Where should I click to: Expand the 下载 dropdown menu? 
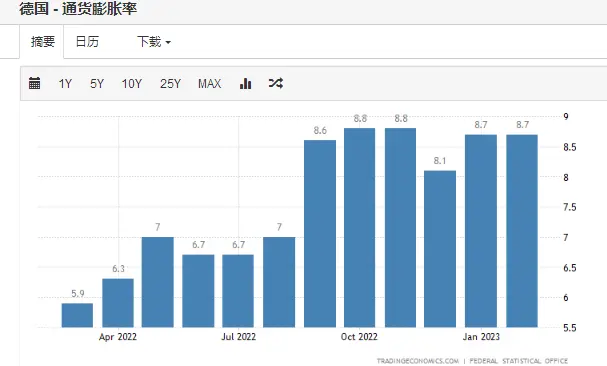click(x=154, y=41)
